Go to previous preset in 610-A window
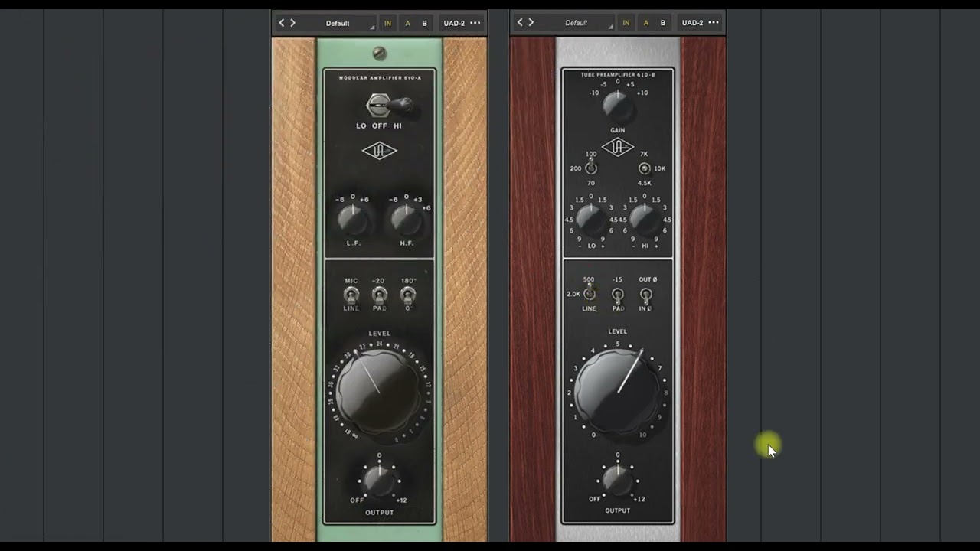 pyautogui.click(x=281, y=23)
